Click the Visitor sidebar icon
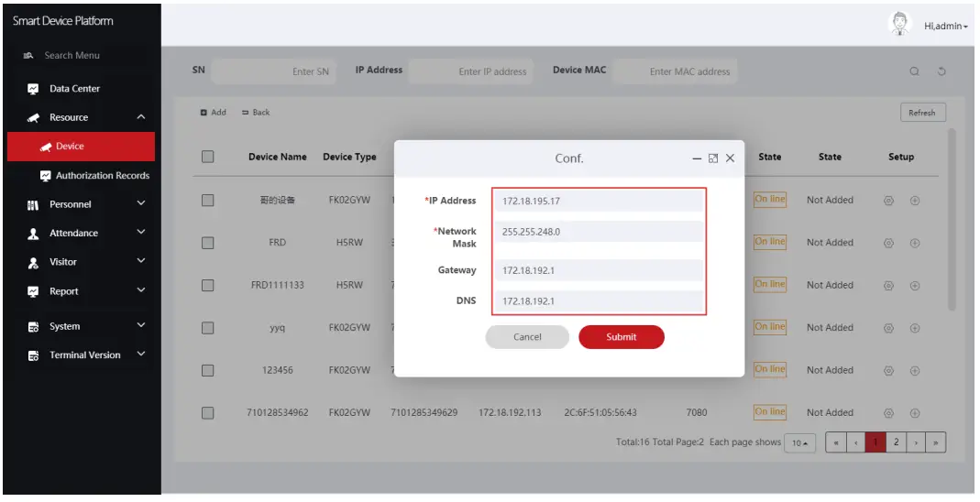 33,263
